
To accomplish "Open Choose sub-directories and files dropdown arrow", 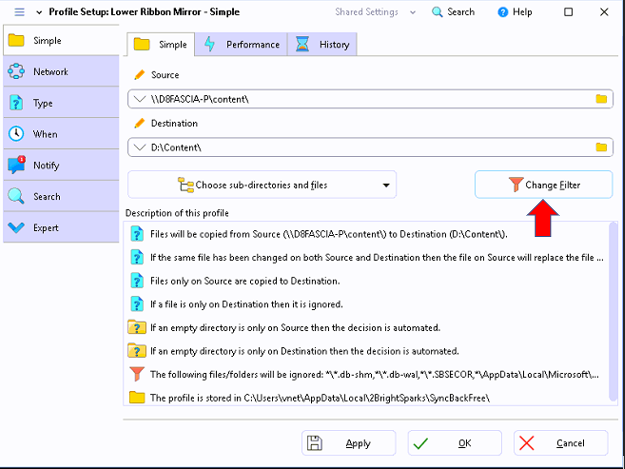I will [x=386, y=185].
